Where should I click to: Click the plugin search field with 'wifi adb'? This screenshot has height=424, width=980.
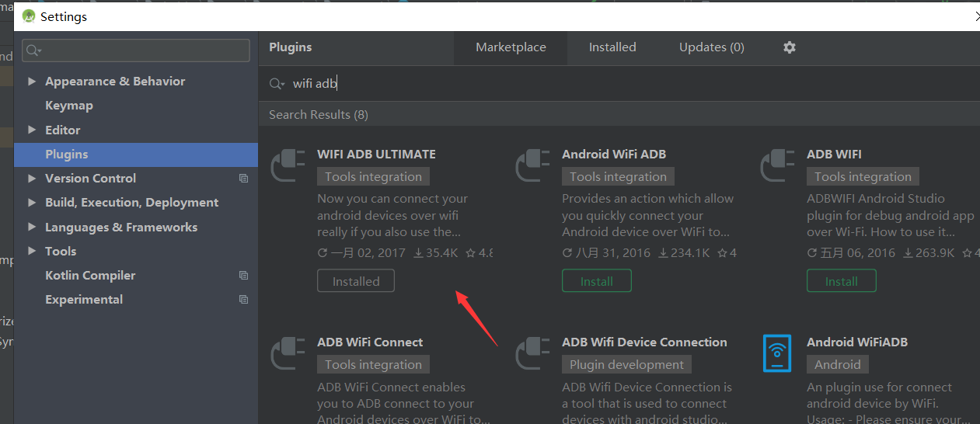619,84
